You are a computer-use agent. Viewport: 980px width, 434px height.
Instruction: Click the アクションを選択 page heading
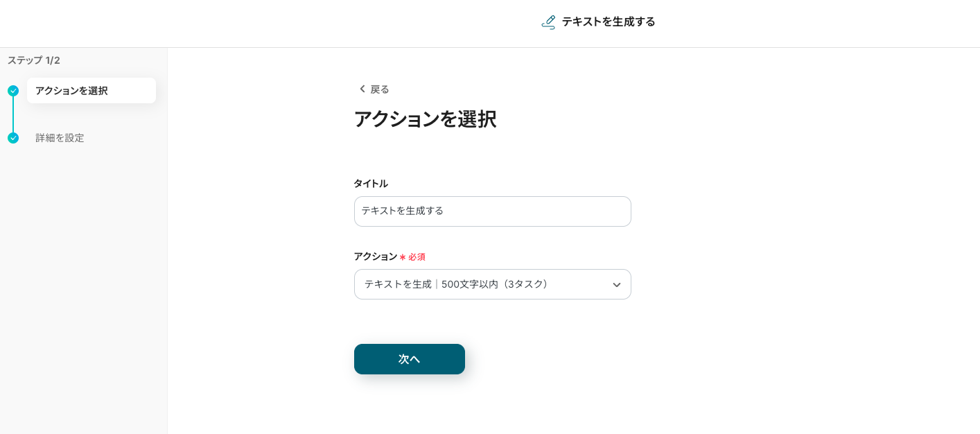[x=425, y=119]
